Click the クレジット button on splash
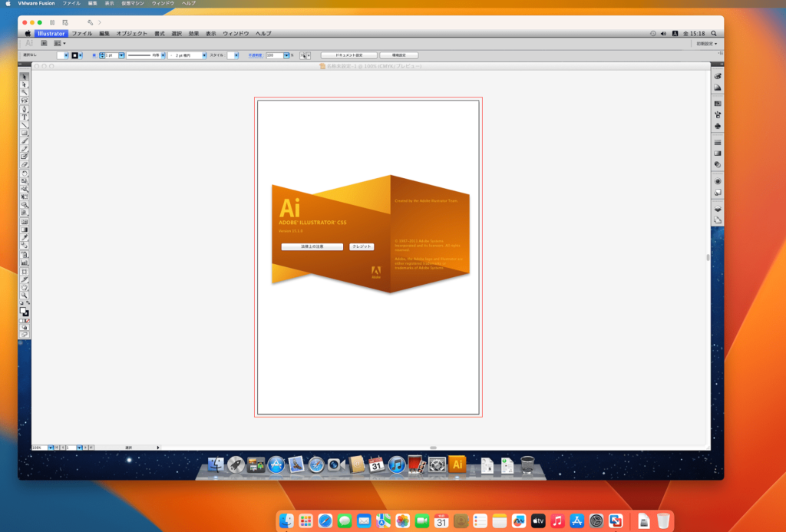 coord(362,246)
